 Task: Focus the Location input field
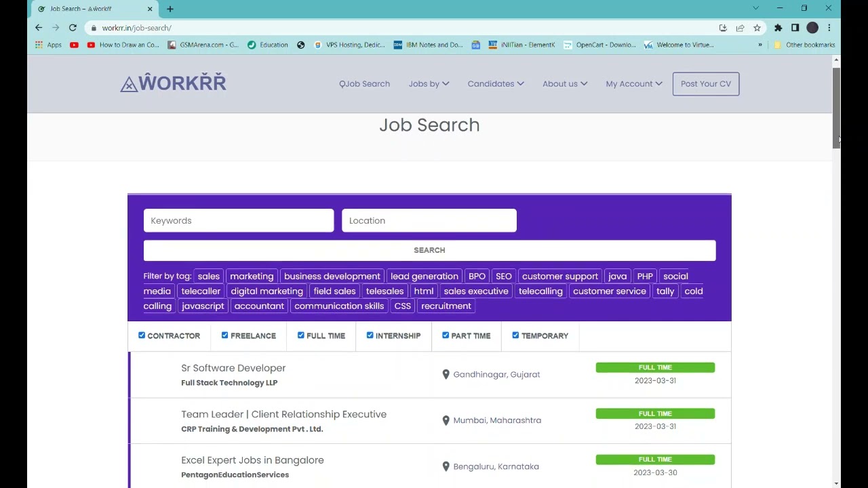429,221
